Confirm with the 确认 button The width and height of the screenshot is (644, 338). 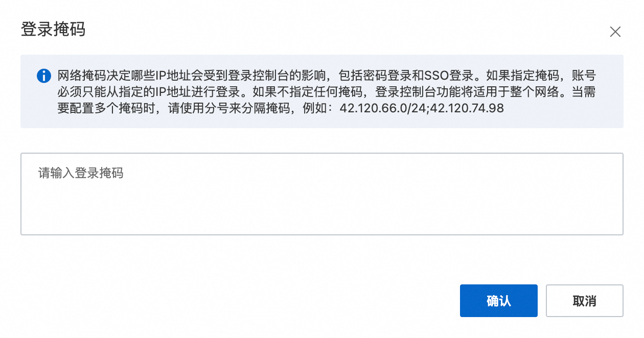(499, 301)
